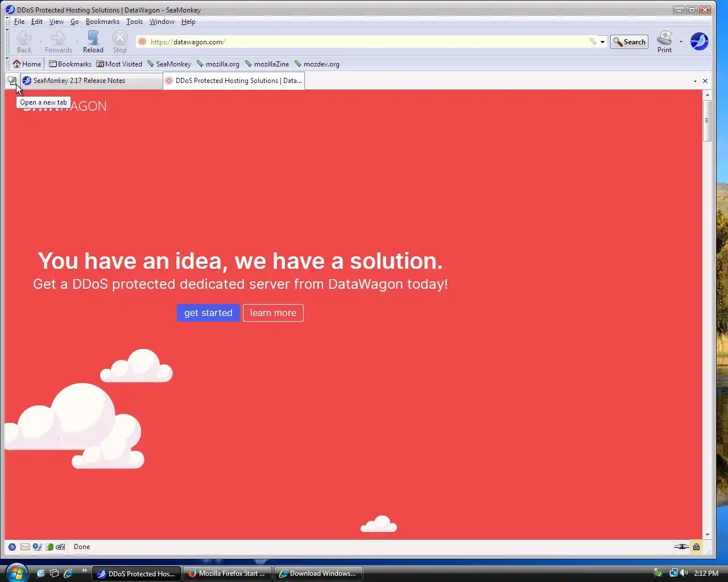Click the 2:12 PM system clock

706,573
